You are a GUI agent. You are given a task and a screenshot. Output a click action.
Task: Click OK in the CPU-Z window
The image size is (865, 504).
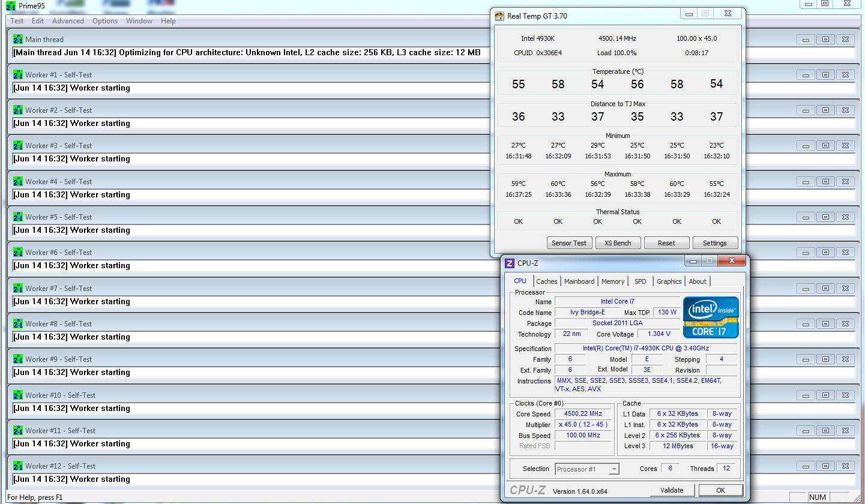click(720, 490)
